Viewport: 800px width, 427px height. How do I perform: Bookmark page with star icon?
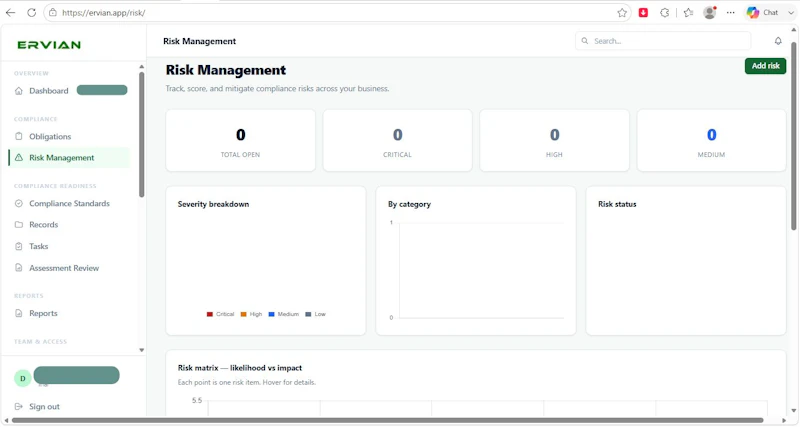[622, 13]
